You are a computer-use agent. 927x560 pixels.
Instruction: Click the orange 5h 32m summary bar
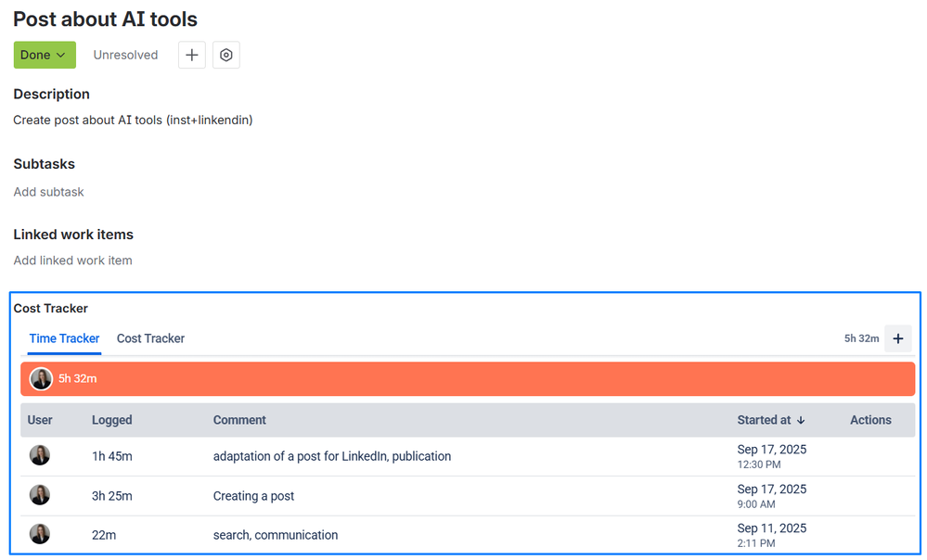(x=464, y=378)
